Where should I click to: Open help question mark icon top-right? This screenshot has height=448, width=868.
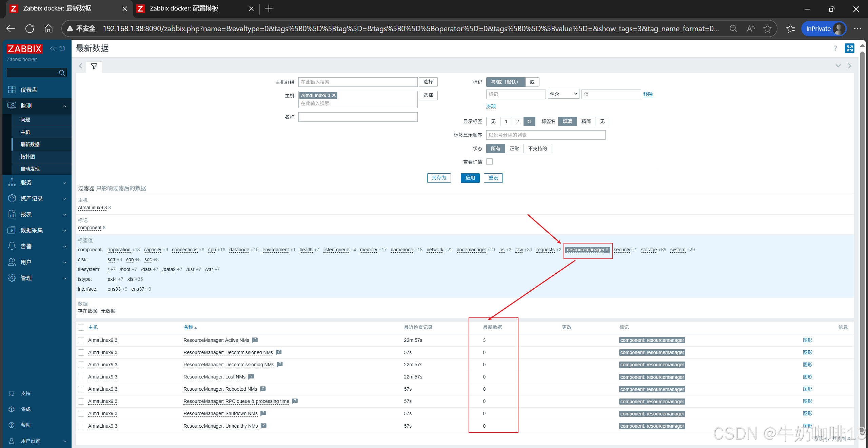tap(835, 48)
